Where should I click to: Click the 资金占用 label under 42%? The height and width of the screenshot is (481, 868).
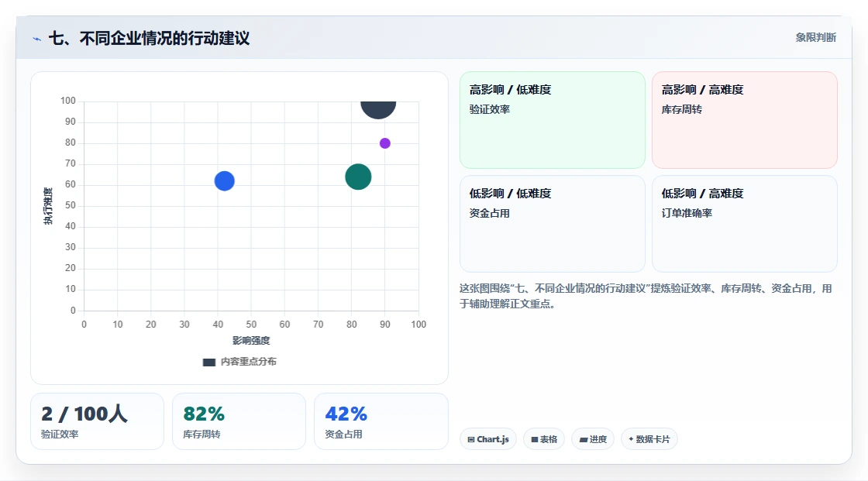(x=343, y=435)
